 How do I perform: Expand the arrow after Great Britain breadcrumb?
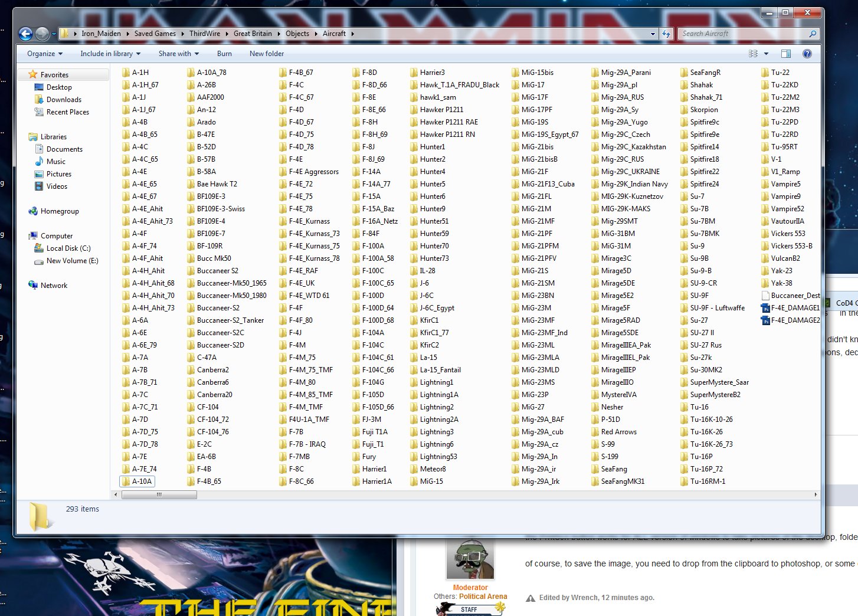point(279,34)
